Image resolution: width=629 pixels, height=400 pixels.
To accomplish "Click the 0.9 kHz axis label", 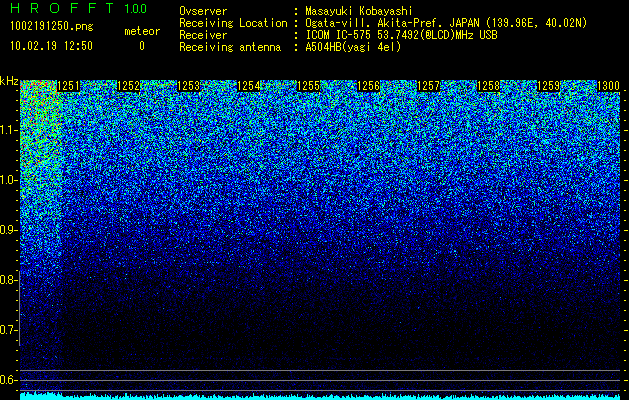I will 9,230.
